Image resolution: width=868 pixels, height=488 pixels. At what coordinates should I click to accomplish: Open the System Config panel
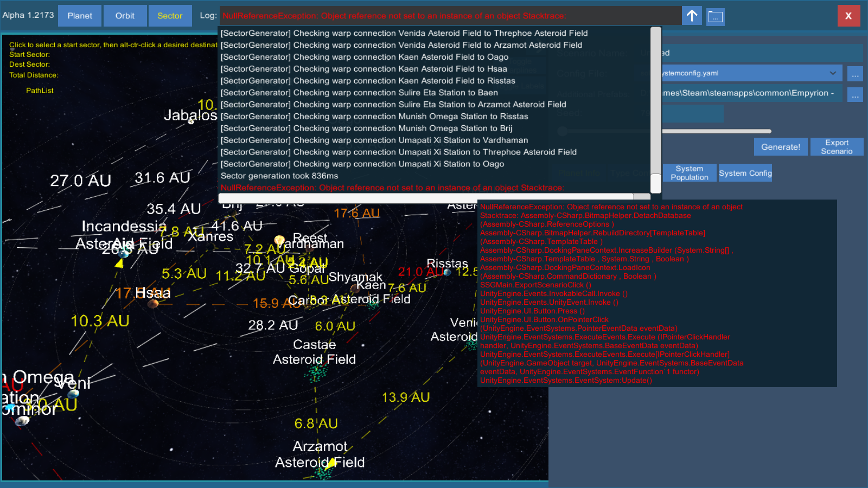tap(745, 173)
